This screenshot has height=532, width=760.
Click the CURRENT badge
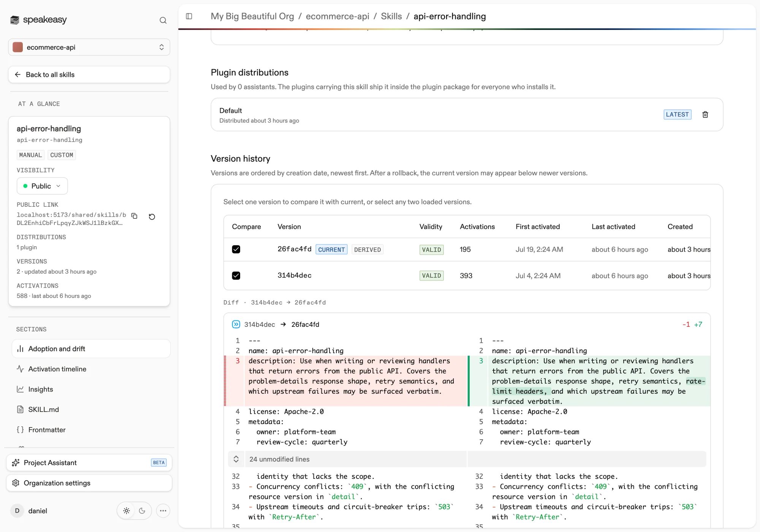pyautogui.click(x=331, y=250)
